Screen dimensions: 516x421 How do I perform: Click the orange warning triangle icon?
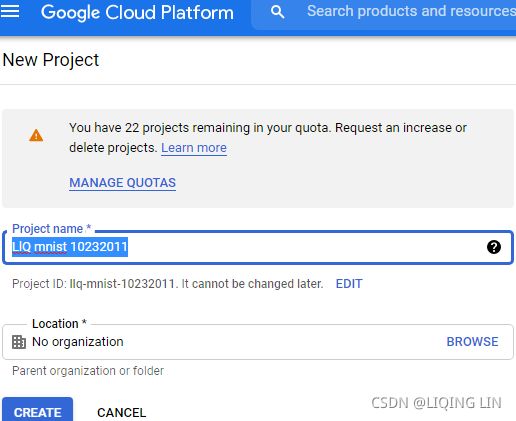pyautogui.click(x=36, y=136)
